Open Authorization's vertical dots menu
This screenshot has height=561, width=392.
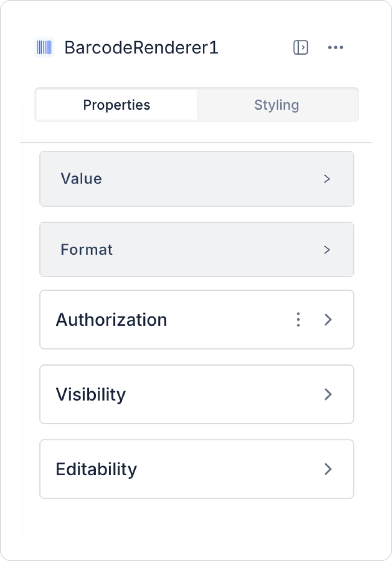pyautogui.click(x=298, y=319)
